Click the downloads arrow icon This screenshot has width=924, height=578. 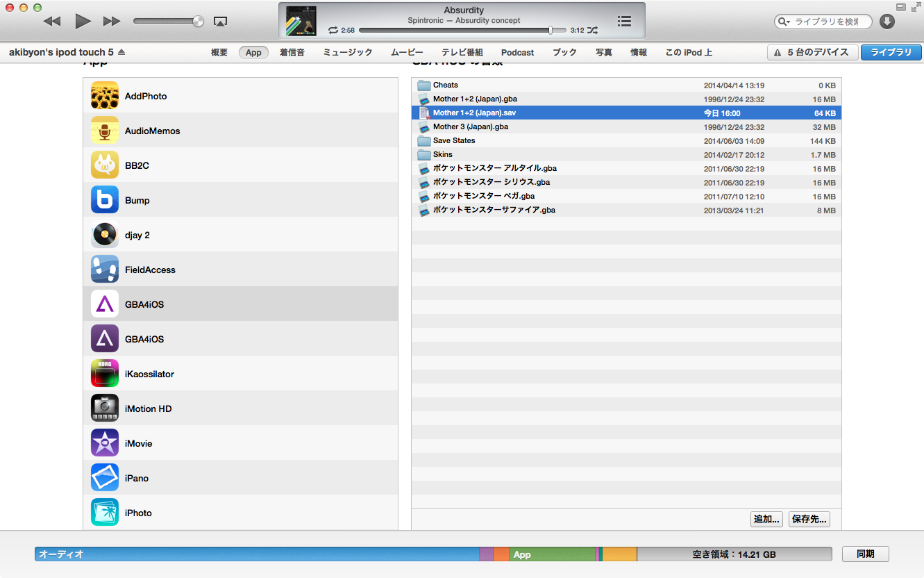click(x=887, y=22)
